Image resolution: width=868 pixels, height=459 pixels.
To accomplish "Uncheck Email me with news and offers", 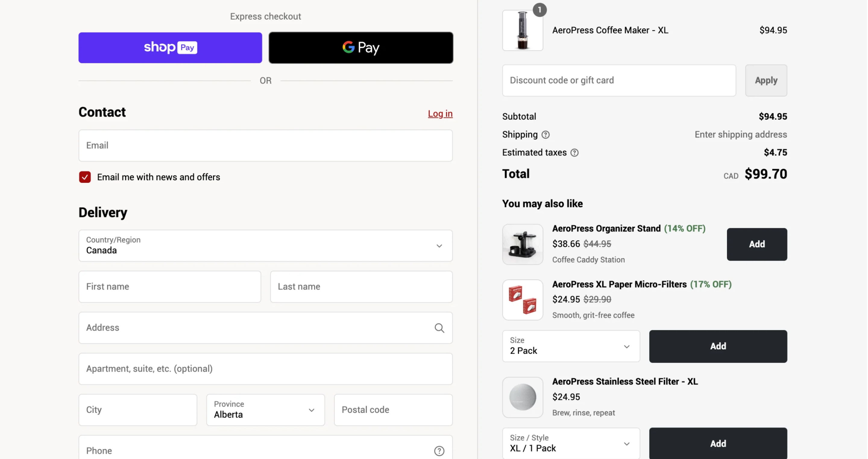I will (85, 177).
